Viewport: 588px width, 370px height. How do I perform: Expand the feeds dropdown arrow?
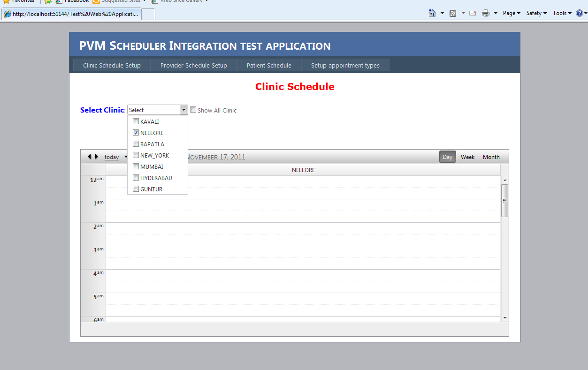click(x=463, y=13)
